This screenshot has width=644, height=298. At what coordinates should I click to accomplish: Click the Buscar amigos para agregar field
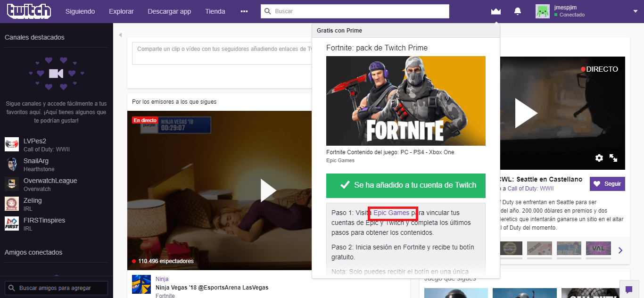(56, 288)
